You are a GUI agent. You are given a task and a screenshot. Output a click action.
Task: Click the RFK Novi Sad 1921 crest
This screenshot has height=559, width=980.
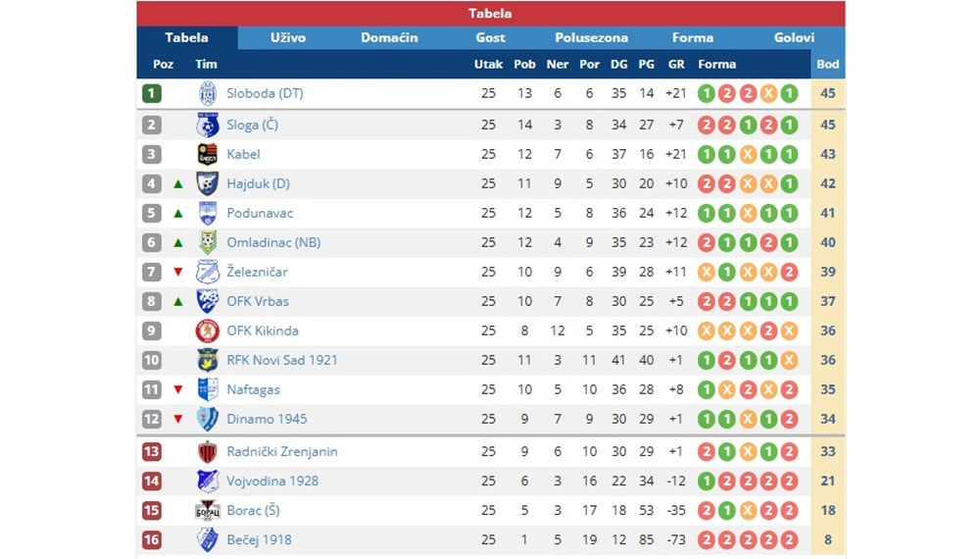click(208, 360)
